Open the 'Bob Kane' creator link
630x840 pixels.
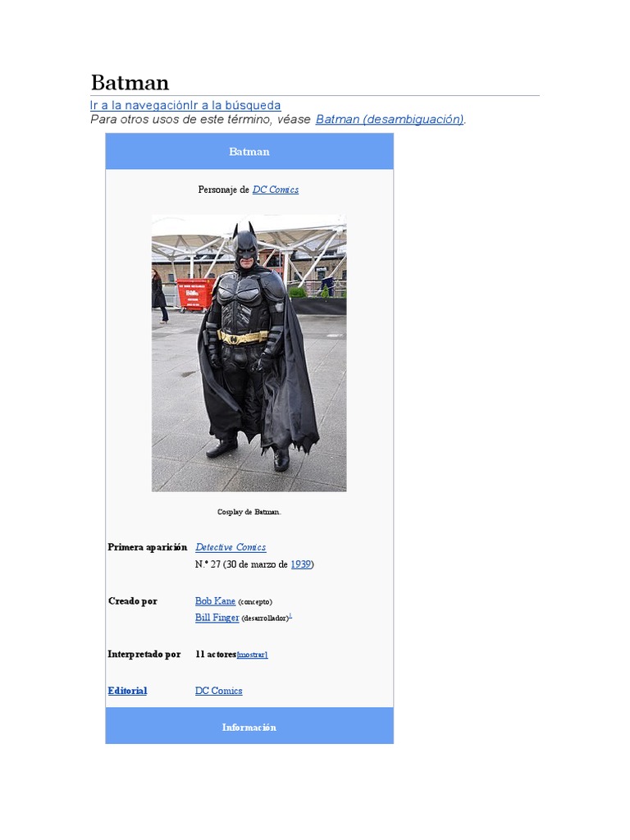tap(216, 601)
